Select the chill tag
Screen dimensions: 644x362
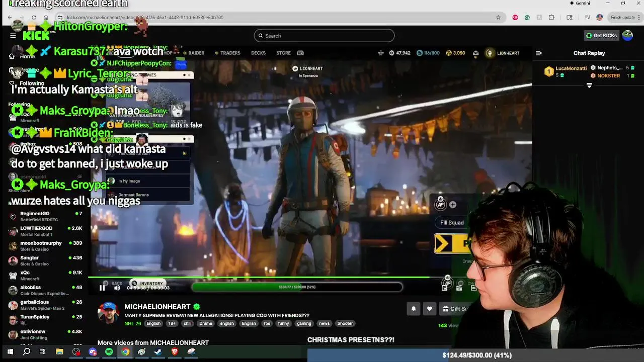(x=187, y=323)
